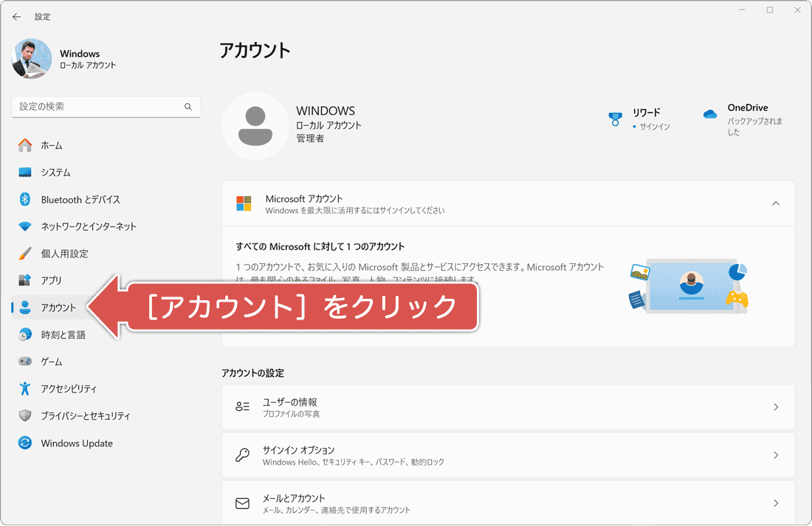This screenshot has height=526, width=812.
Task: Select the アプリ sidebar icon
Action: [25, 280]
